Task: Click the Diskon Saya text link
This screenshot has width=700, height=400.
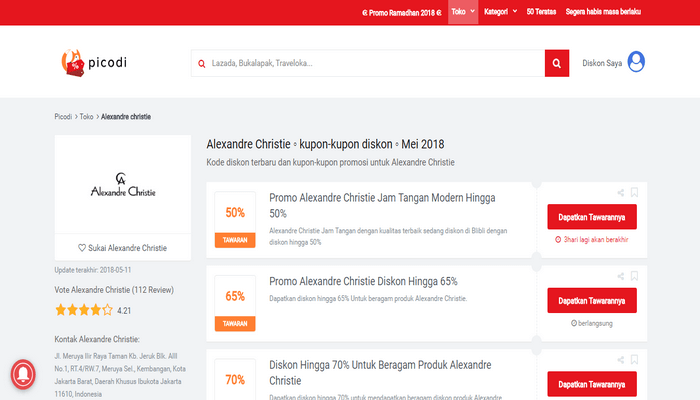Action: (602, 63)
